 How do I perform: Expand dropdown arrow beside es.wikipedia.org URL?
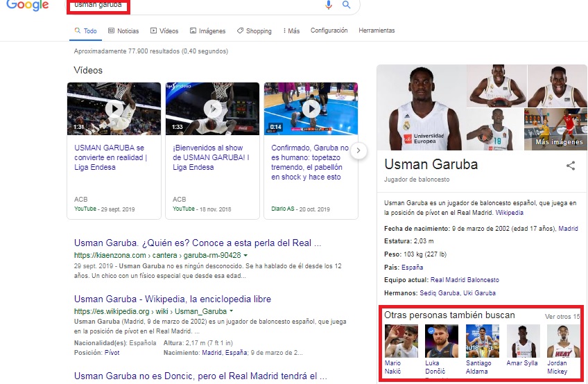pos(232,311)
